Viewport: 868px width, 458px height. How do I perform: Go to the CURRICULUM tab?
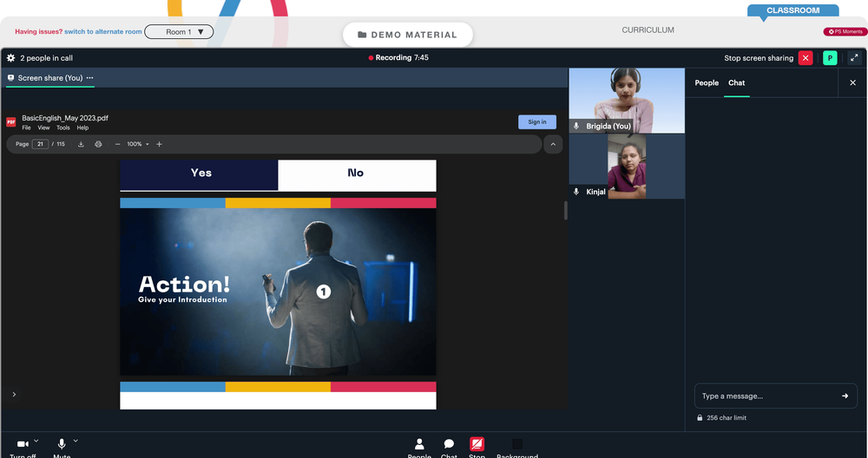point(648,29)
